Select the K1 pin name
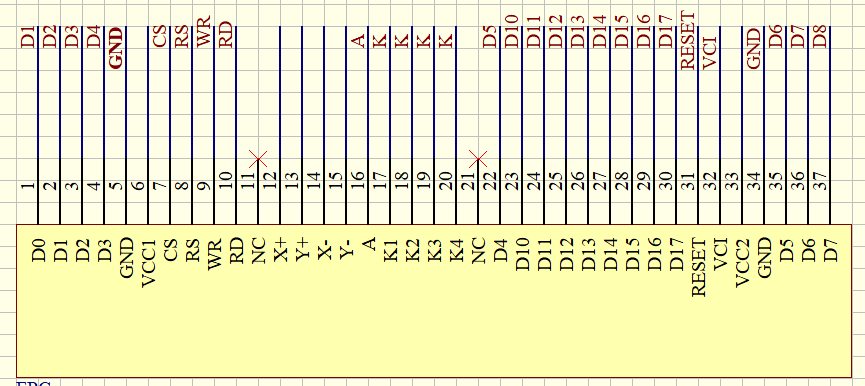This screenshot has height=386, width=865. [391, 250]
